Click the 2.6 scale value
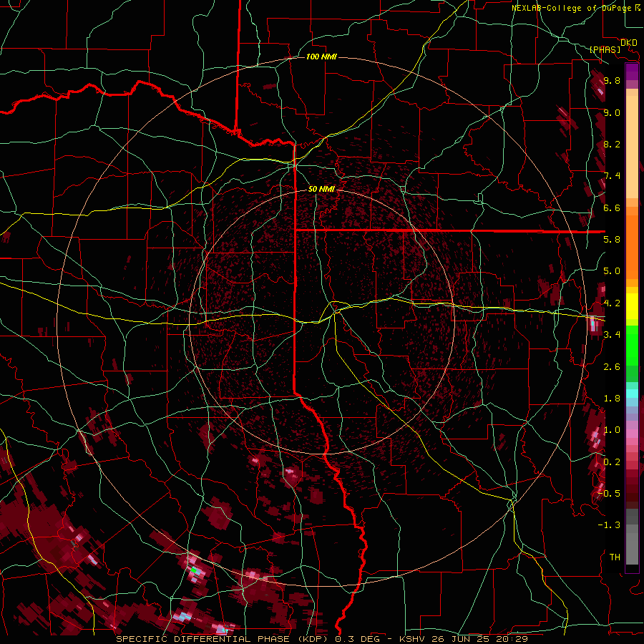 (612, 367)
